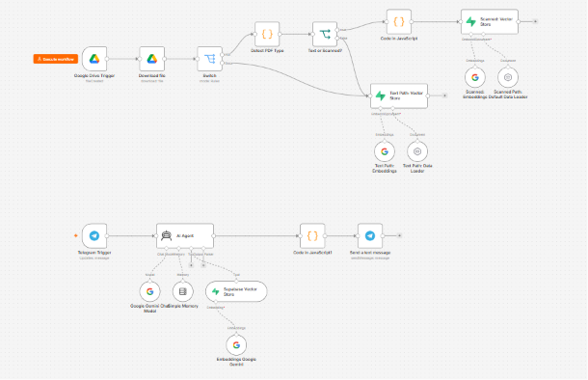Add a Tool sub-node under AI Agent
Image resolution: width=588 pixels, height=380 pixels.
(x=191, y=265)
